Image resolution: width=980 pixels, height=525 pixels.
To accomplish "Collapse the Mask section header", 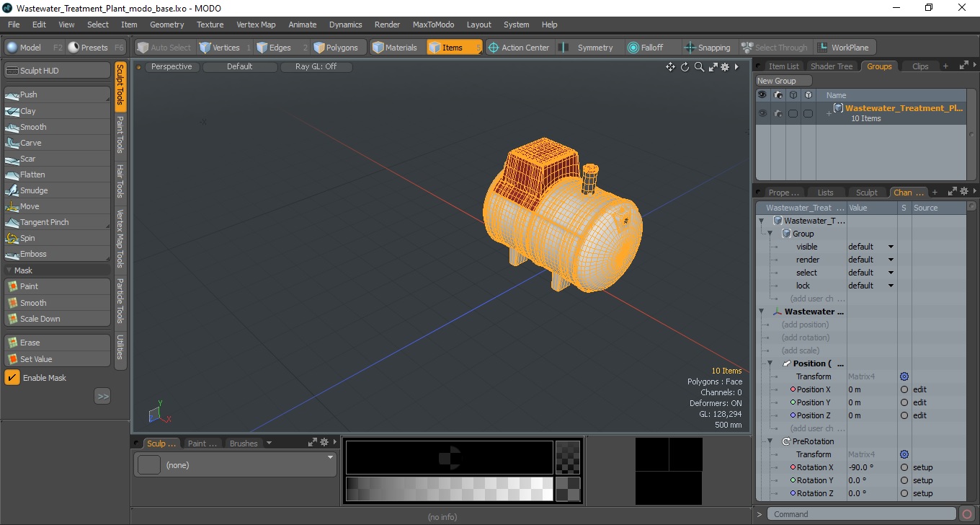I will [x=57, y=270].
